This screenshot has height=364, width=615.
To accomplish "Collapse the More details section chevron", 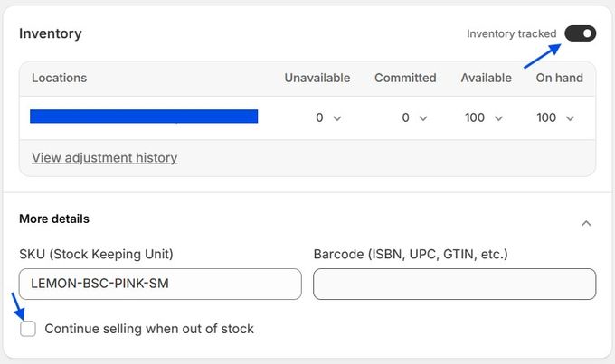I will tap(586, 223).
